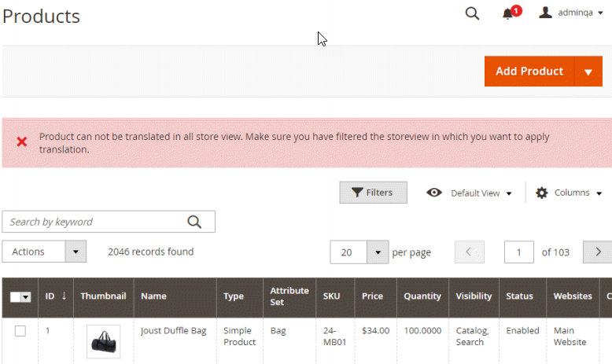Click the adminqa user account menu
This screenshot has height=364, width=612.
click(571, 13)
